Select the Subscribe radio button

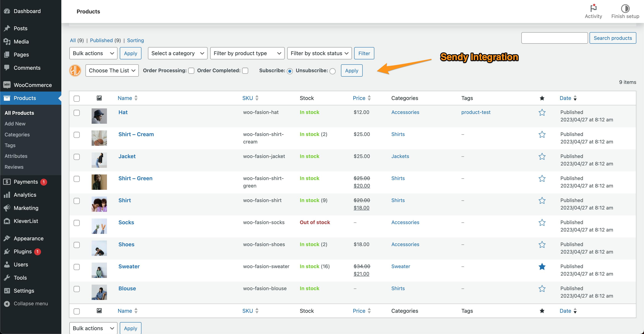tap(290, 71)
